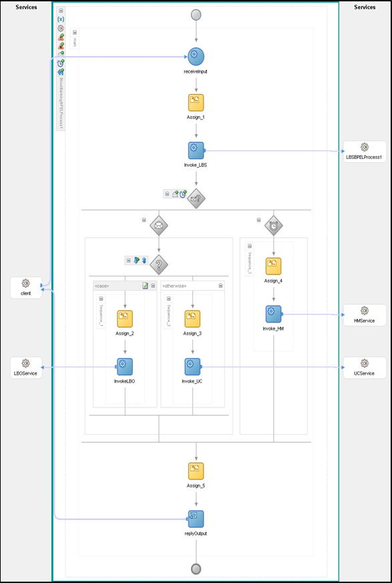Image resolution: width=392 pixels, height=583 pixels.
Task: Select the HMService partner link
Action: [x=365, y=315]
